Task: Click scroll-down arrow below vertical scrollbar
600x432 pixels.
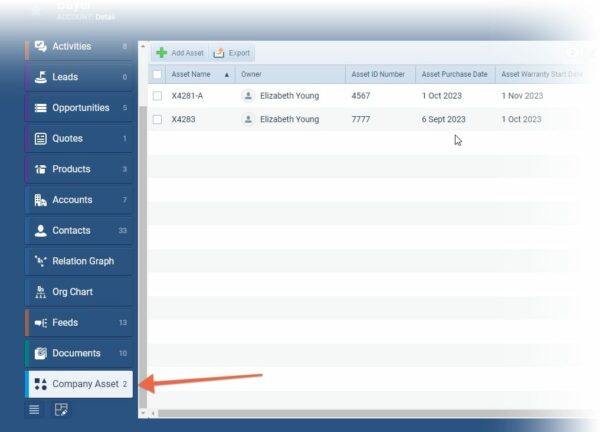Action: point(143,413)
